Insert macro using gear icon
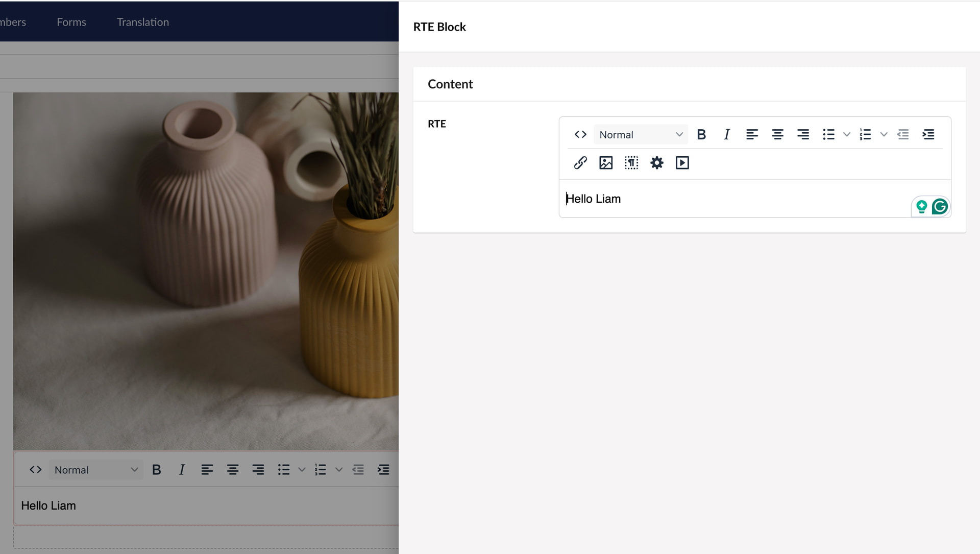The width and height of the screenshot is (980, 554). (657, 163)
